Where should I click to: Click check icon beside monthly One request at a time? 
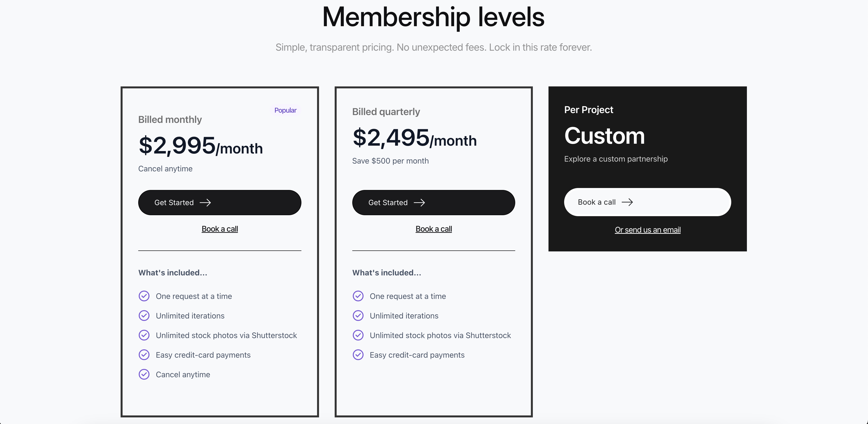(144, 296)
